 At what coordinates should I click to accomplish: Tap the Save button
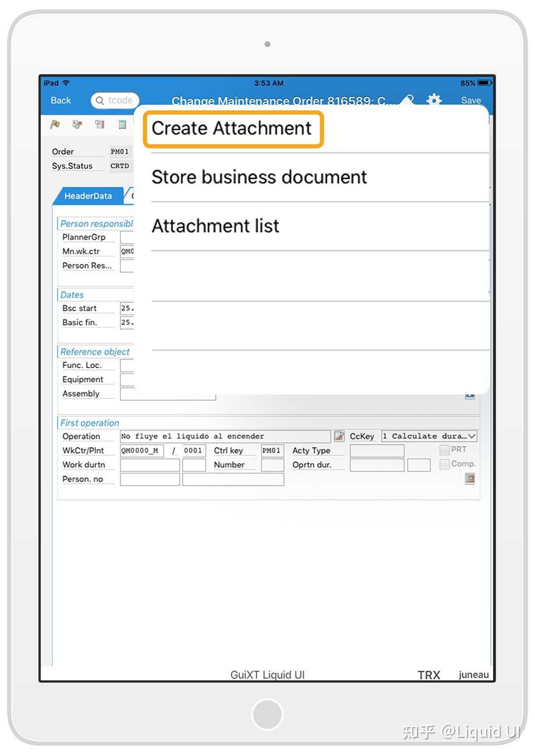point(471,100)
